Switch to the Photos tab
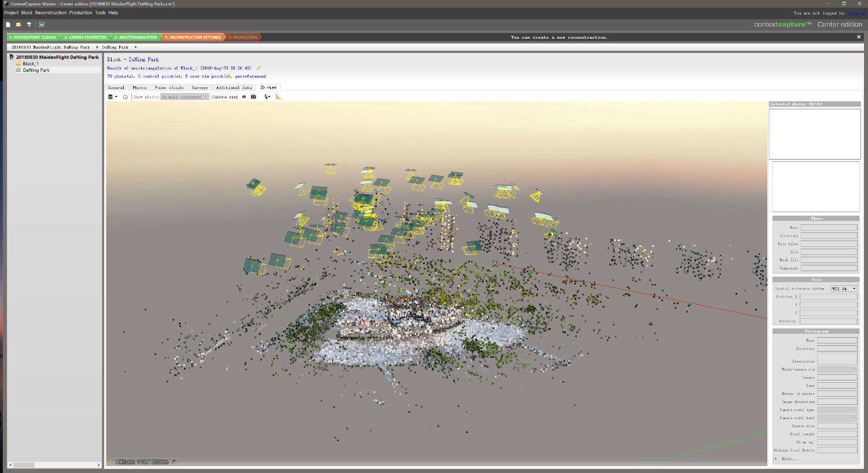The width and height of the screenshot is (868, 473). click(x=140, y=88)
